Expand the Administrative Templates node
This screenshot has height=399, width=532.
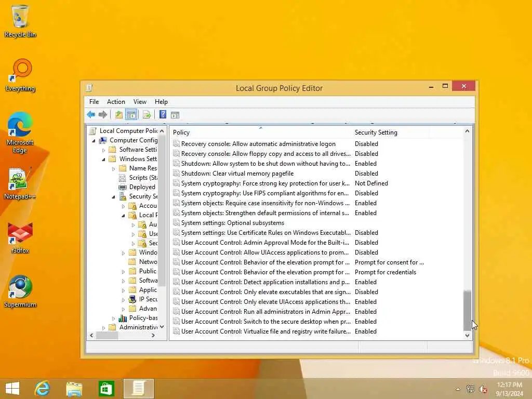104,328
